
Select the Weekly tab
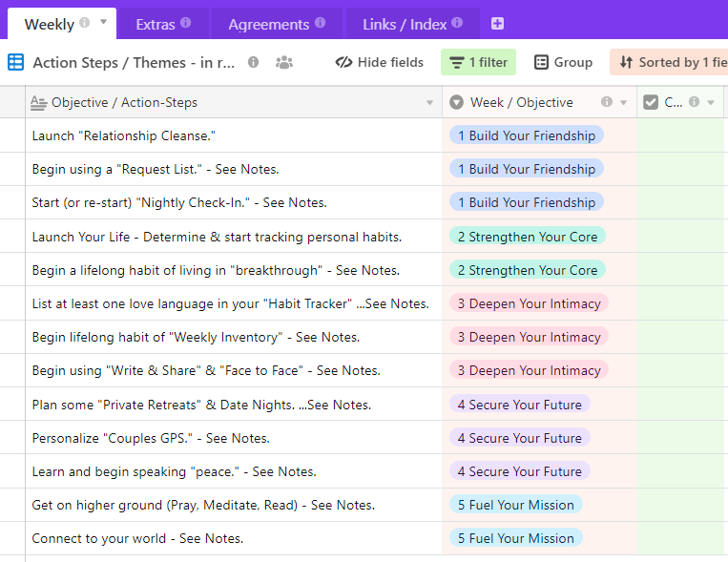click(x=62, y=24)
